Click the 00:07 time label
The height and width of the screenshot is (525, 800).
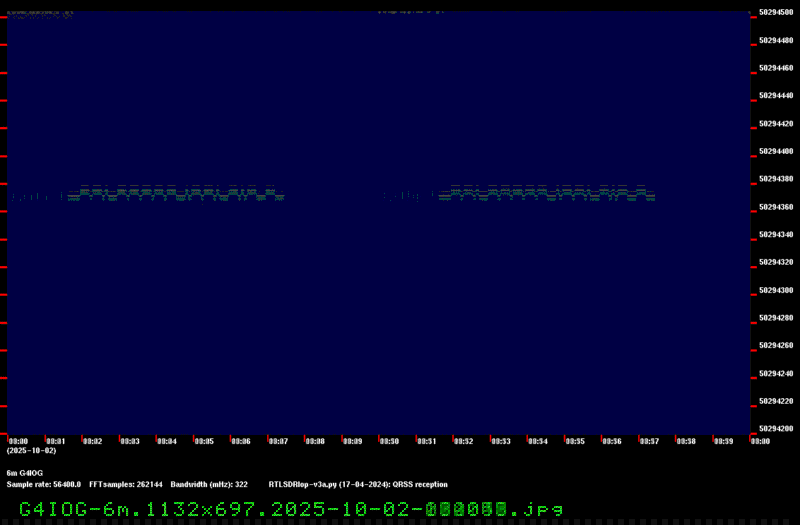coord(278,441)
